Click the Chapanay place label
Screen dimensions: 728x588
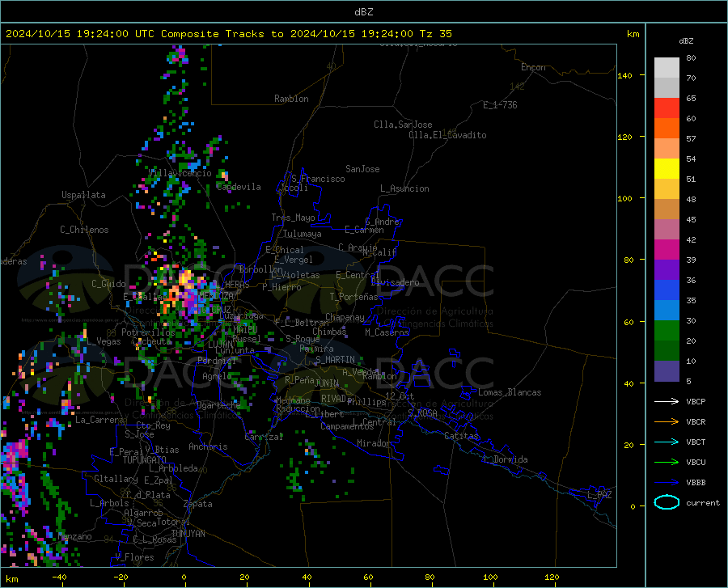[345, 317]
